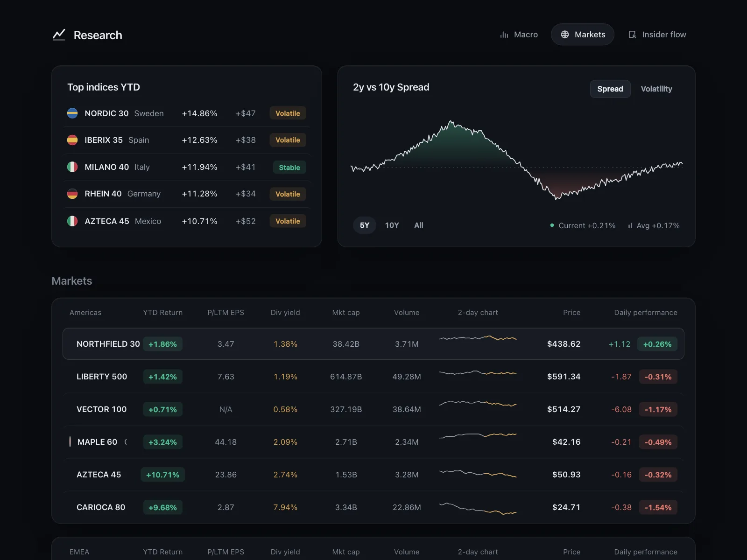Click the -1.17% daily performance badge
This screenshot has height=560, width=747.
(x=658, y=409)
